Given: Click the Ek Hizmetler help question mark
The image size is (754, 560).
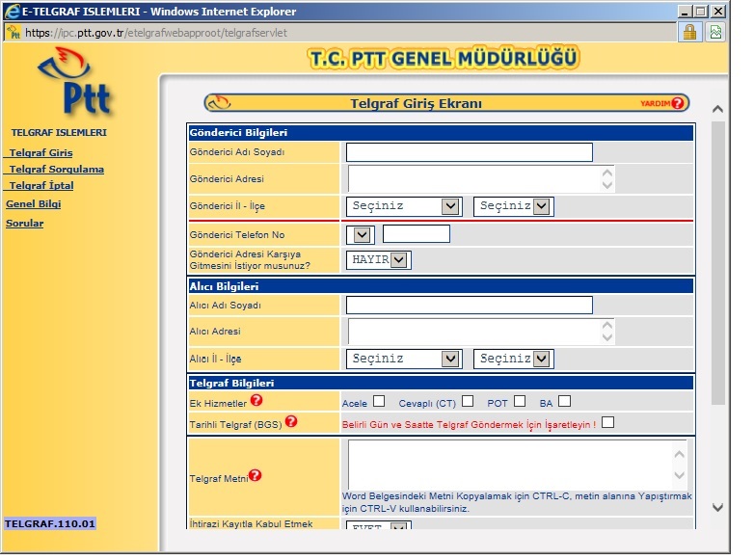Looking at the screenshot, I should point(256,400).
